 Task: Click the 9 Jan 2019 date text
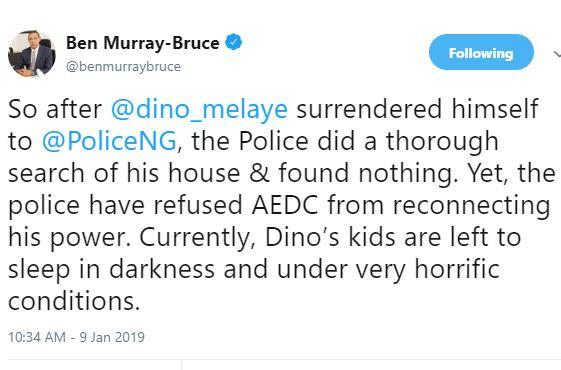point(112,337)
